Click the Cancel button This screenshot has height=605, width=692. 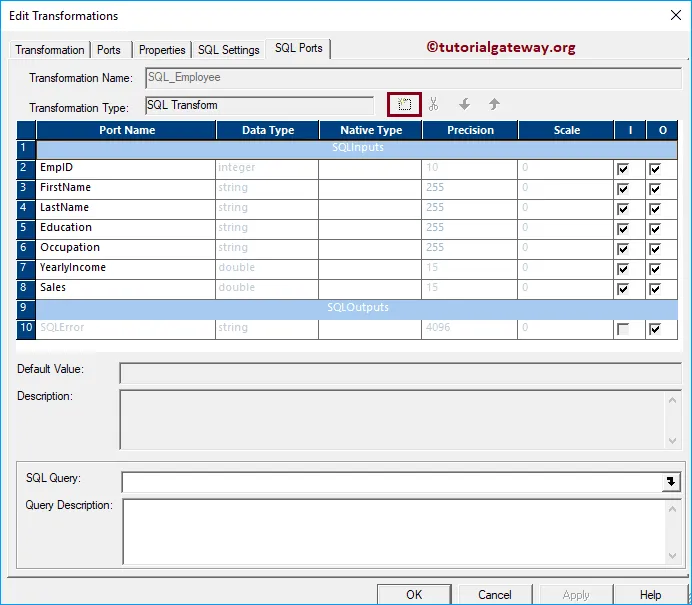pos(495,594)
